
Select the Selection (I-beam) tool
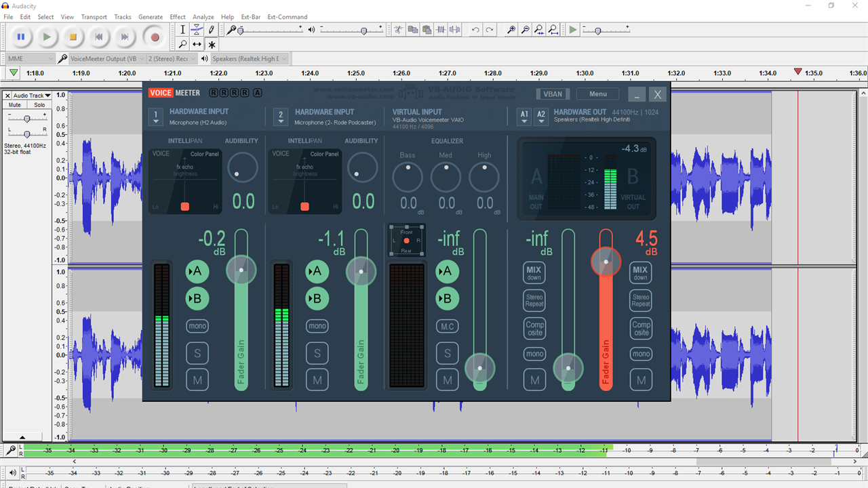pyautogui.click(x=182, y=30)
